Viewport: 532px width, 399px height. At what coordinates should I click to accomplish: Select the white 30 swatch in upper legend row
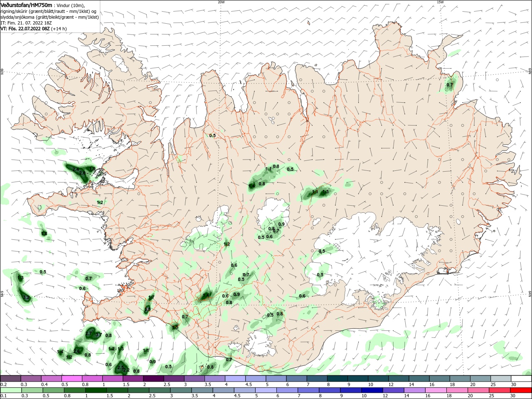(x=521, y=379)
